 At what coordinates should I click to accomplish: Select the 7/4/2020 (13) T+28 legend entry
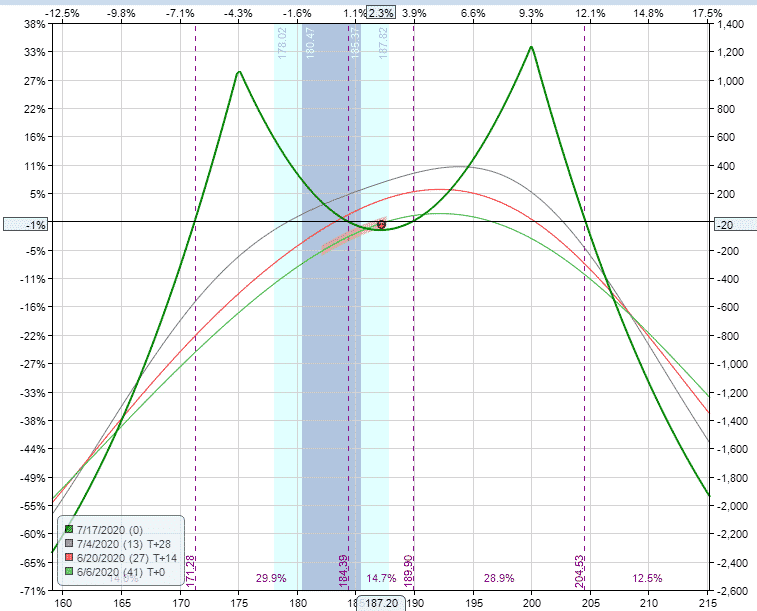click(123, 543)
